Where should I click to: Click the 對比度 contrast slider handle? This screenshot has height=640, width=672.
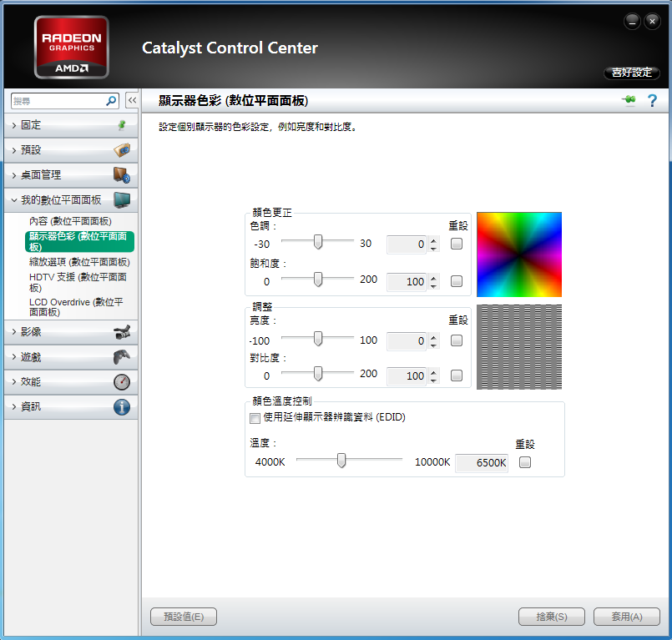pyautogui.click(x=317, y=374)
